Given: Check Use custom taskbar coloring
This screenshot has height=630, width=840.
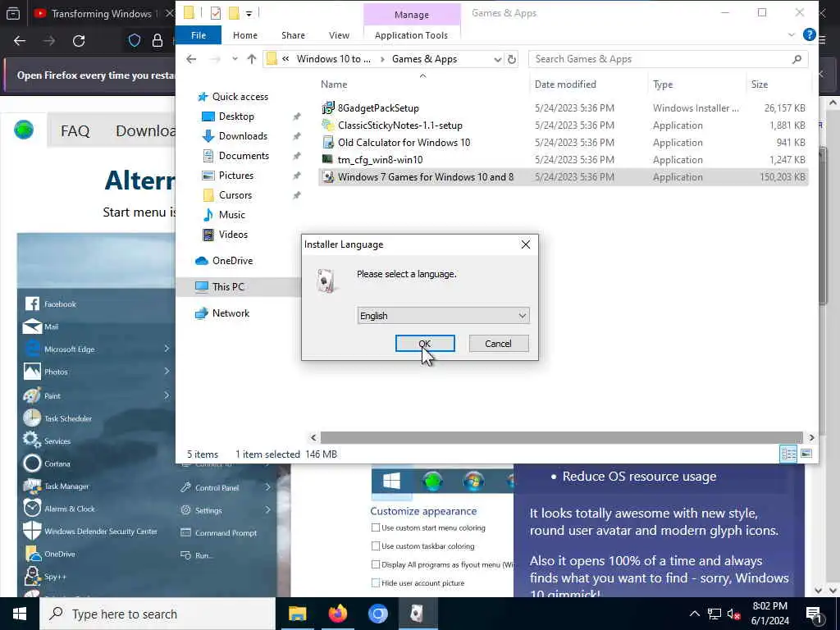Looking at the screenshot, I should coord(376,546).
